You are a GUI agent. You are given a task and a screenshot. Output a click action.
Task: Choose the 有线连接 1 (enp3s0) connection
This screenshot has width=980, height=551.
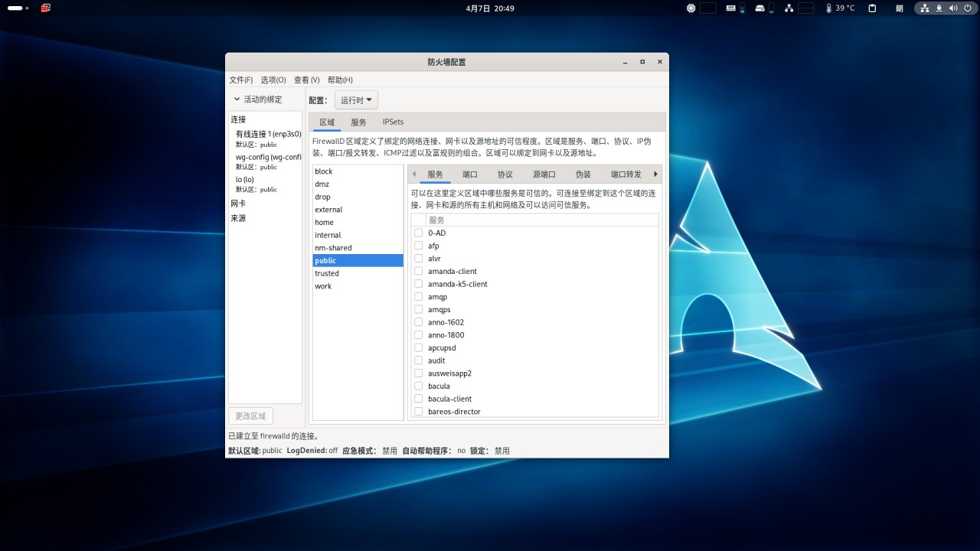pyautogui.click(x=268, y=134)
